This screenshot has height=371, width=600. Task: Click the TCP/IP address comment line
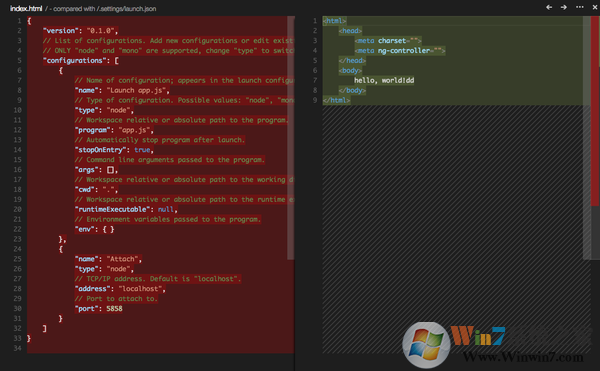click(158, 279)
